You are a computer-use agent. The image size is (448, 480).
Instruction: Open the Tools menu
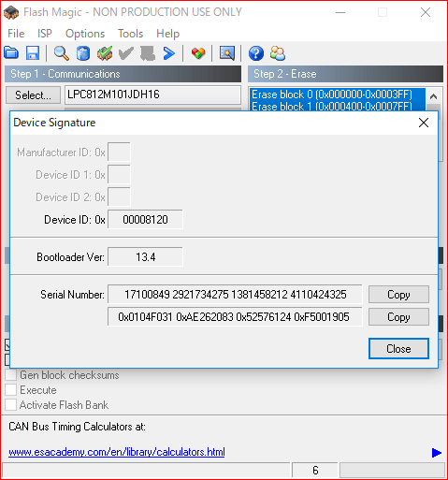pyautogui.click(x=130, y=34)
